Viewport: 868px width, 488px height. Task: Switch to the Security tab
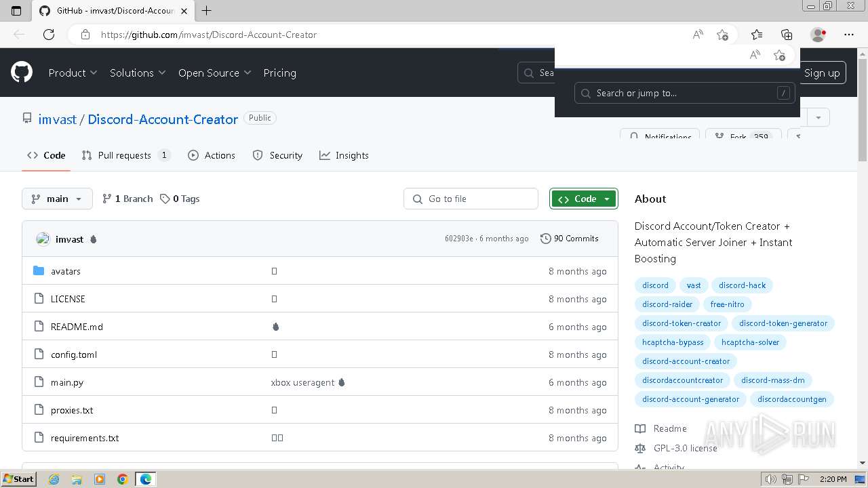277,155
